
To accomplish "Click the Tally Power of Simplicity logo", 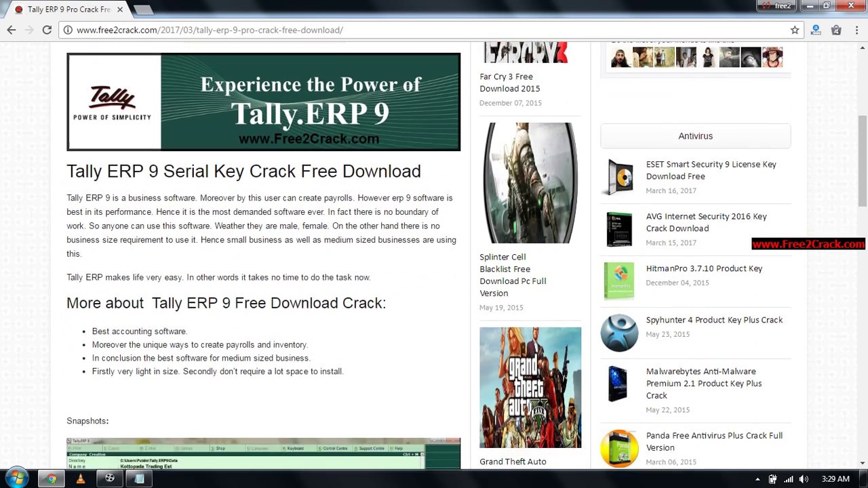I will coord(113,102).
